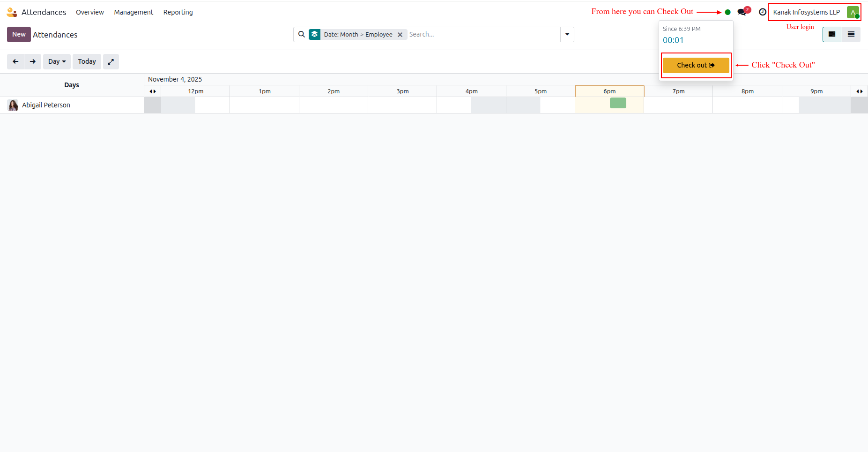
Task: Click the 9pm column header
Action: click(816, 91)
